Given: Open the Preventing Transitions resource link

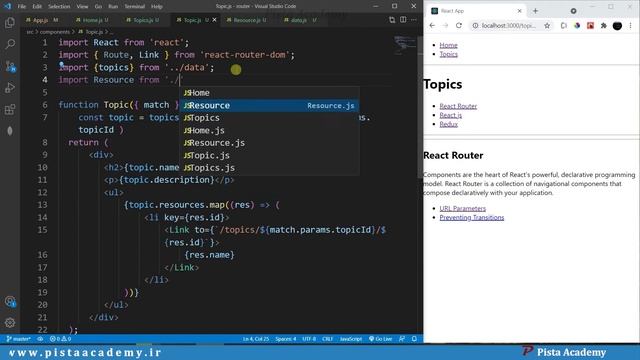Looking at the screenshot, I should [471, 218].
